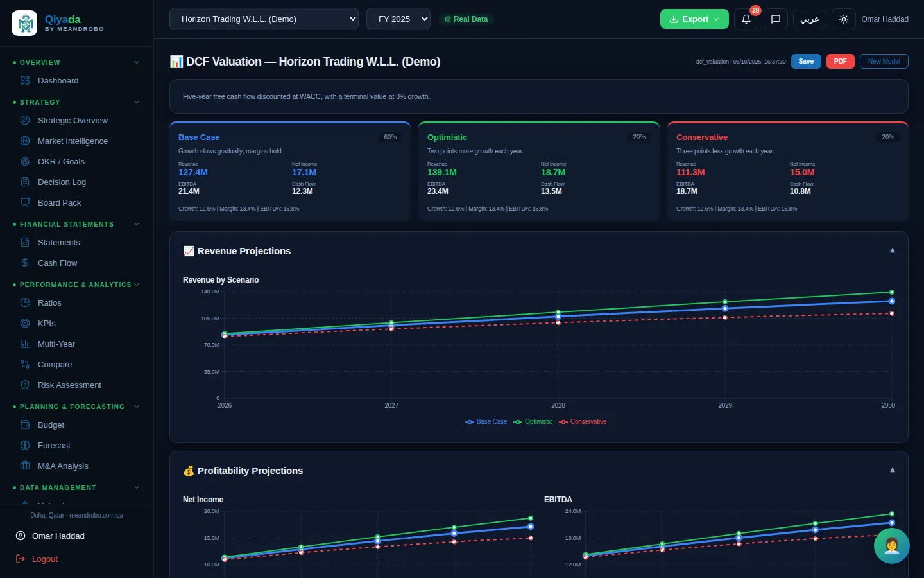Viewport: 924px width, 578px height.
Task: Click the Risk Assessment shield icon
Action: tap(25, 385)
